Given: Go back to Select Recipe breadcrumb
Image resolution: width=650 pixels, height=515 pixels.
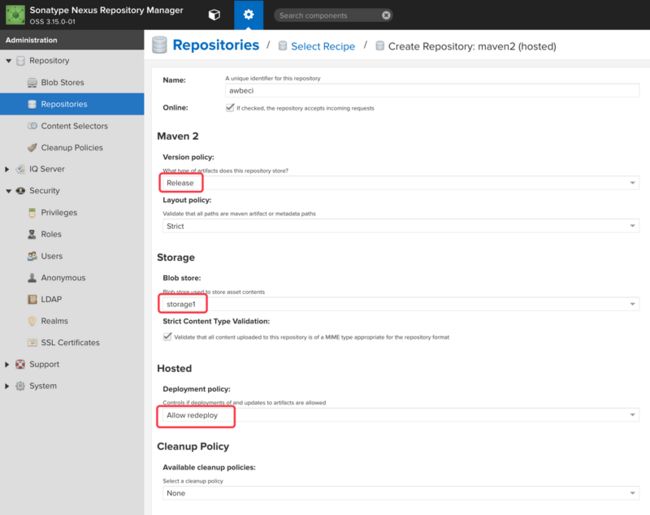Looking at the screenshot, I should pyautogui.click(x=323, y=46).
